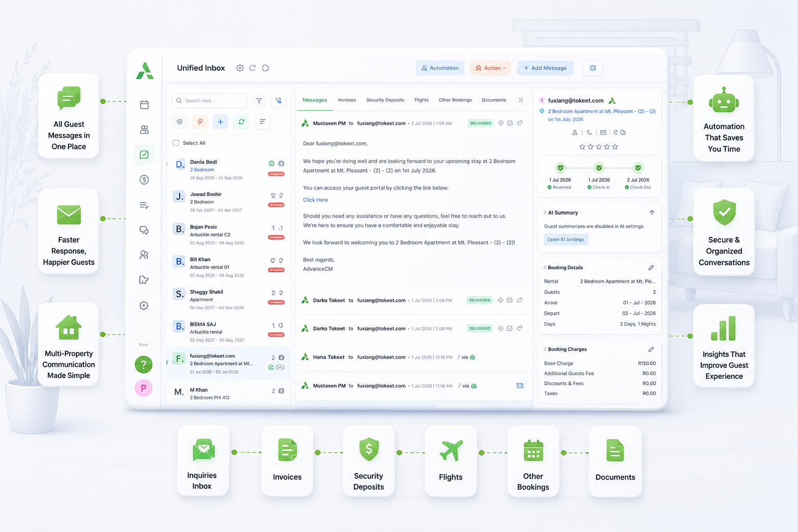Click the phone icon under fuxiang@tokeet.com
This screenshot has height=532, width=798.
click(x=589, y=132)
